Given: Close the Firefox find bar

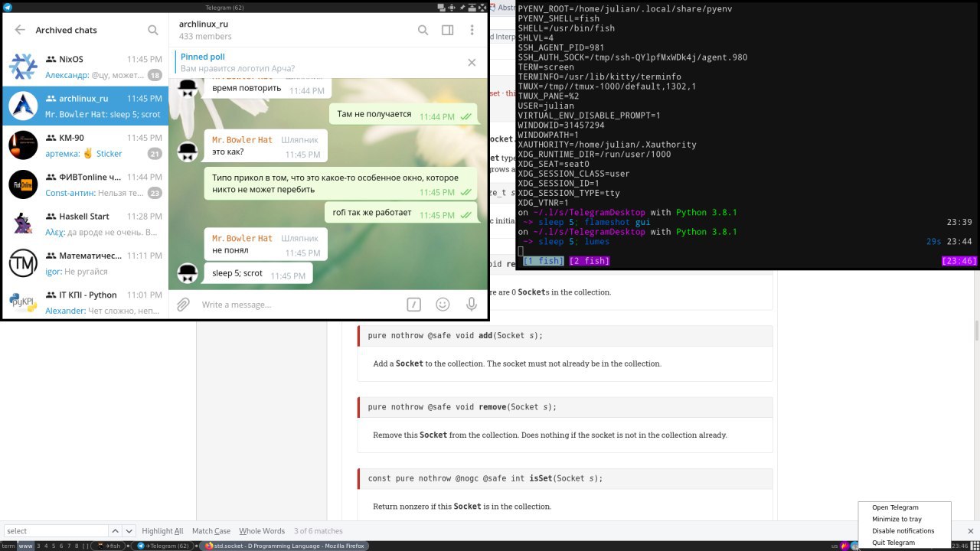Looking at the screenshot, I should 971,531.
